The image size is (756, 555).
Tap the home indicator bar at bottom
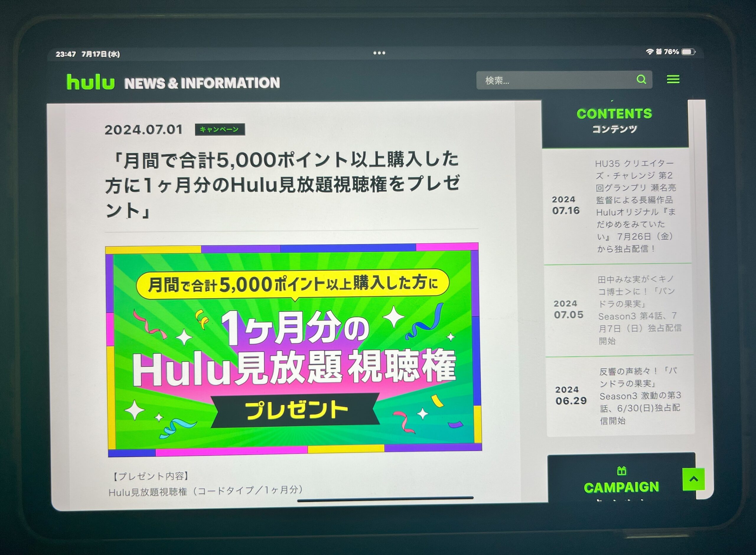(385, 499)
